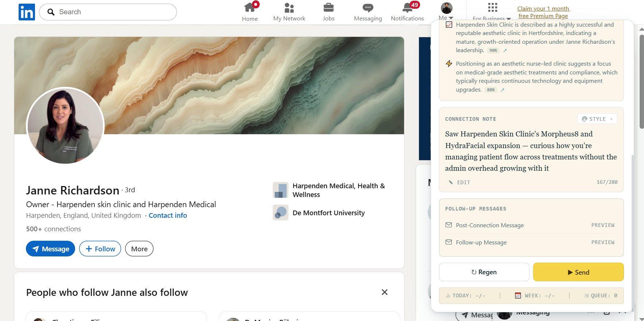
Task: Click the bar chart icon beside TODAY
Action: (448, 296)
